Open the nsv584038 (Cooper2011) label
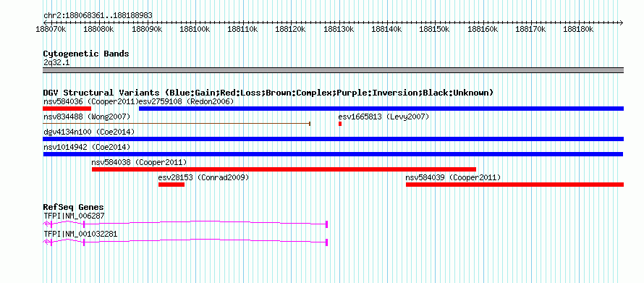Viewport: 644px width, 283px height. point(139,162)
